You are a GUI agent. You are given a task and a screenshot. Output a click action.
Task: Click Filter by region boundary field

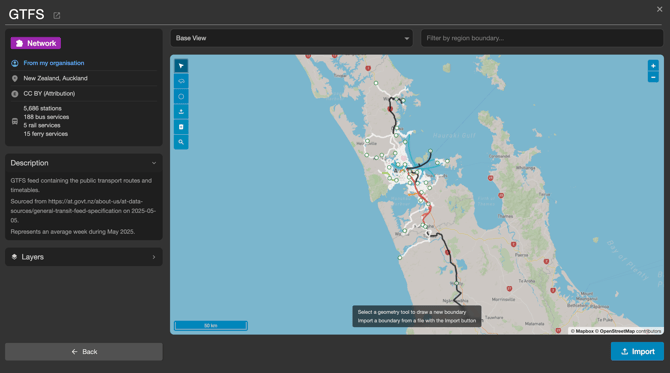click(542, 38)
